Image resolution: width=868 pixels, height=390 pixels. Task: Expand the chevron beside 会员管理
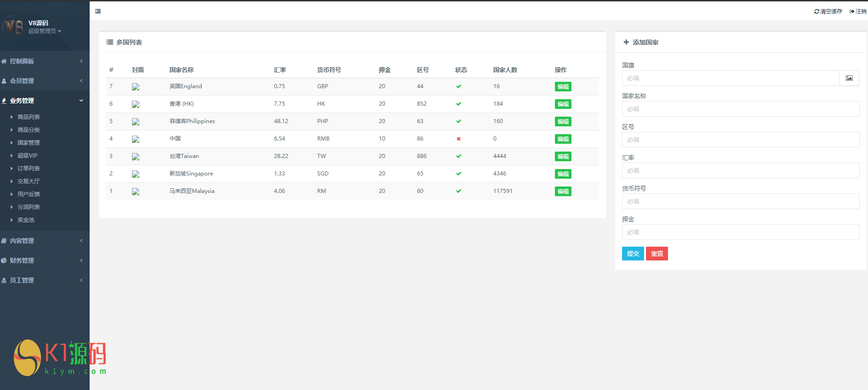pyautogui.click(x=81, y=81)
